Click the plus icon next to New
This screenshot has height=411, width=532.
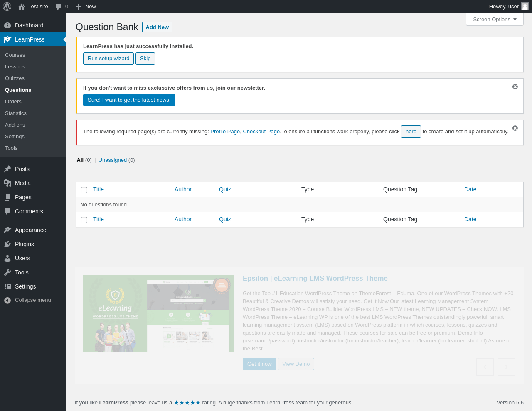(79, 7)
